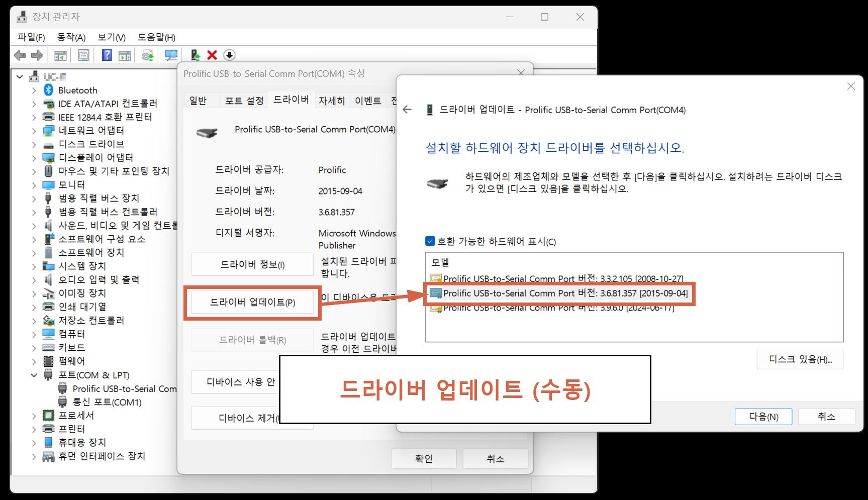This screenshot has width=868, height=500.
Task: Open the 동작(A) menu
Action: 71,37
